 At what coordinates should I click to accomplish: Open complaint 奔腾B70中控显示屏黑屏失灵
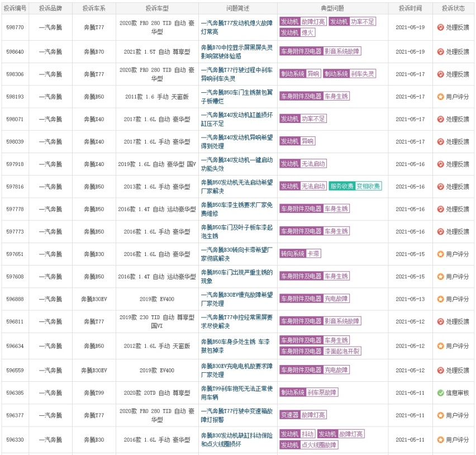click(237, 51)
